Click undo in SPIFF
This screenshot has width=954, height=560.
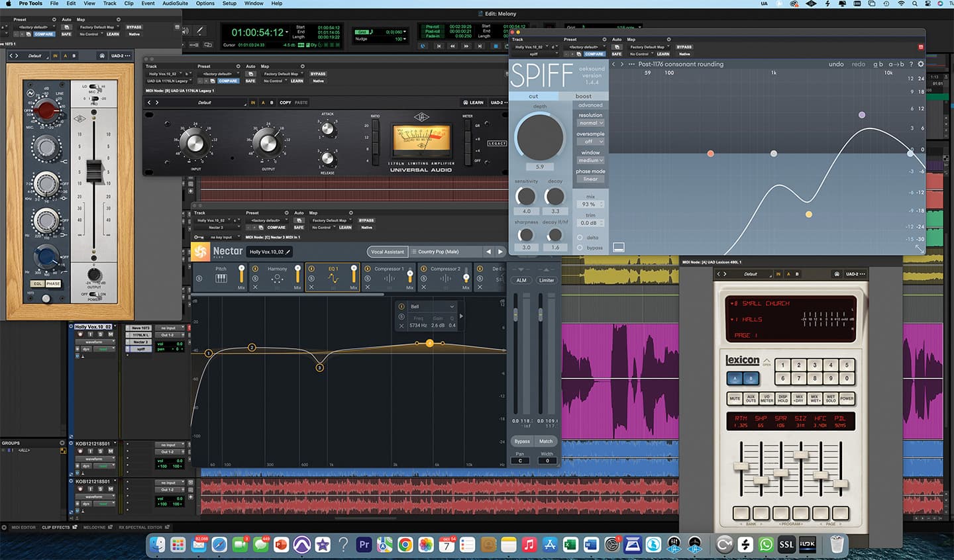click(836, 64)
